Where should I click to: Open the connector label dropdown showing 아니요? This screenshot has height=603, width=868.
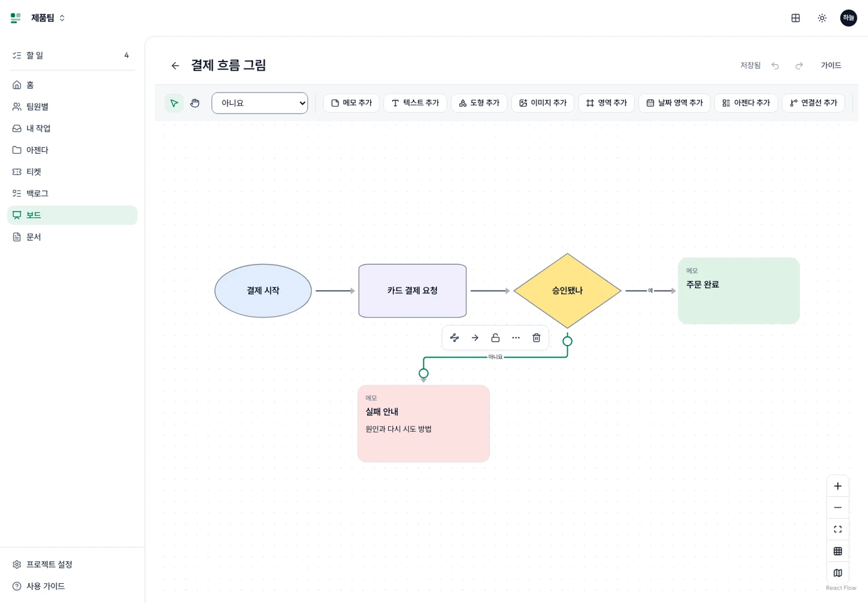point(260,103)
